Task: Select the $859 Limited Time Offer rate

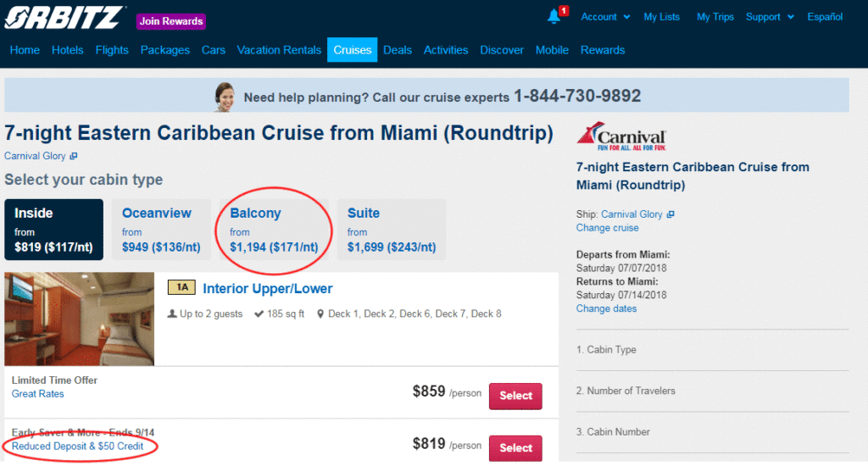Action: [x=515, y=396]
